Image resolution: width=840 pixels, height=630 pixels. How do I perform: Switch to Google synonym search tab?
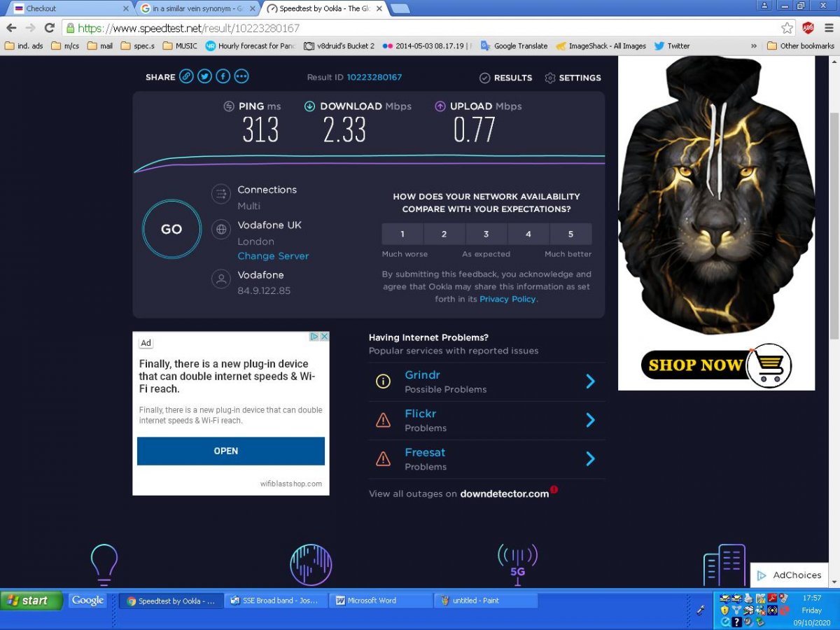pos(197,8)
